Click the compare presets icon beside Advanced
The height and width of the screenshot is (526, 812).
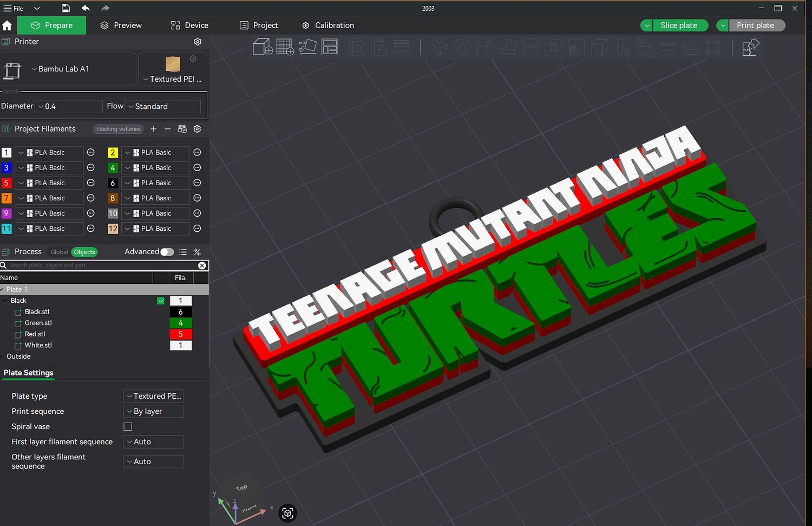[x=198, y=252]
